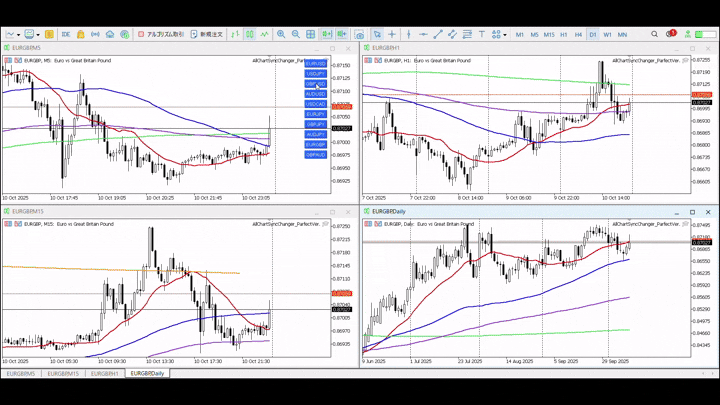720x405 pixels.
Task: Open the IDE MetaEditor icon
Action: coord(66,34)
